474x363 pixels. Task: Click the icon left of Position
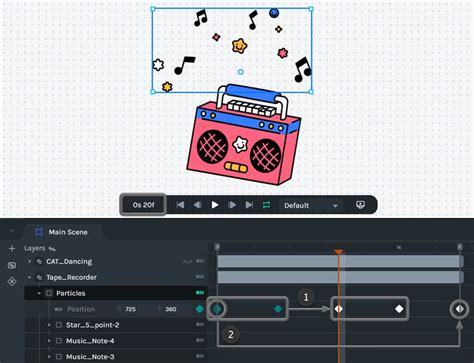[58, 309]
